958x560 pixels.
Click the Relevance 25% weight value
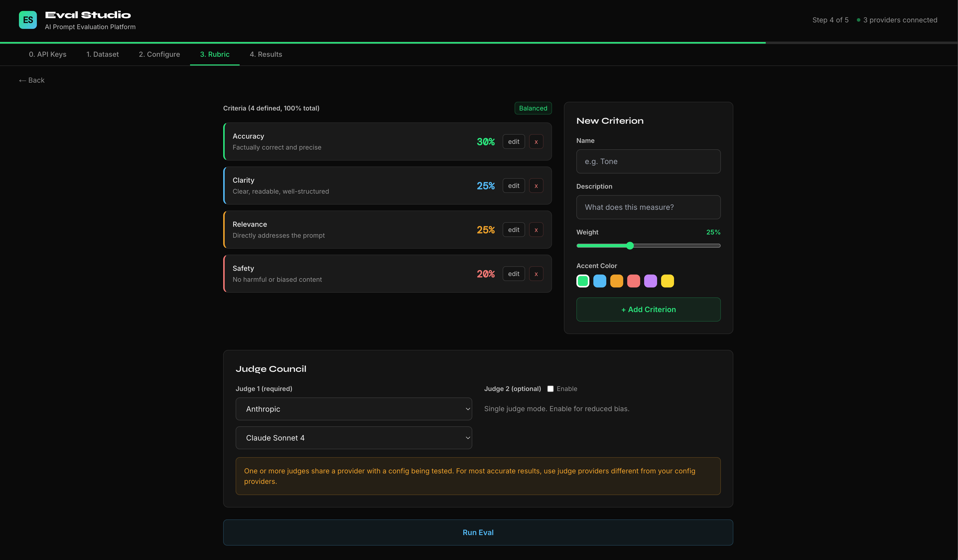[x=485, y=230]
